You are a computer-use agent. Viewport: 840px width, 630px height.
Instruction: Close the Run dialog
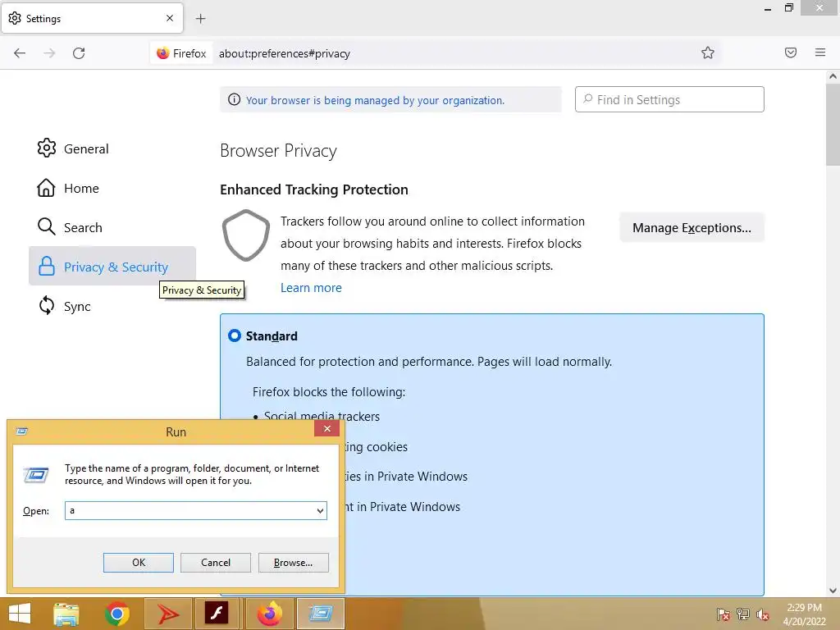click(x=326, y=428)
